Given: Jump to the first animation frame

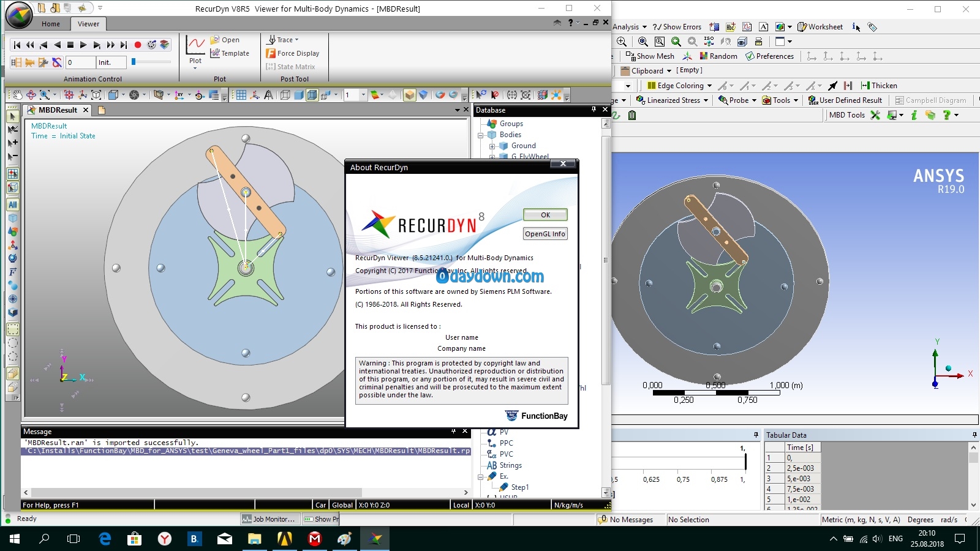Looking at the screenshot, I should pos(17,45).
